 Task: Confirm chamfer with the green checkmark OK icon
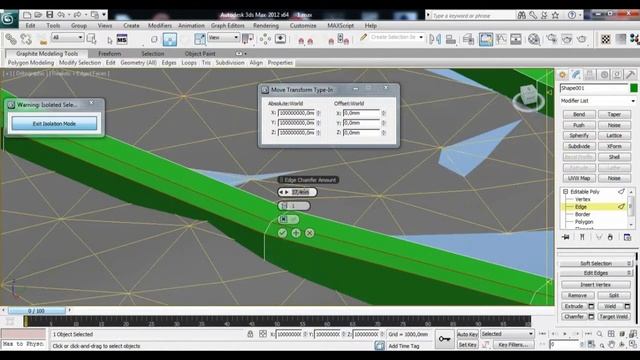point(282,233)
